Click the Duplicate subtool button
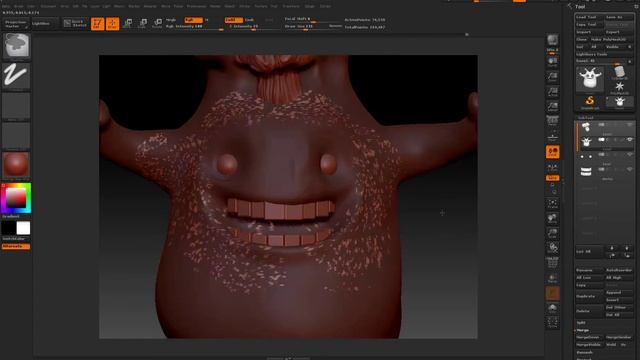The height and width of the screenshot is (360, 640). pyautogui.click(x=589, y=296)
